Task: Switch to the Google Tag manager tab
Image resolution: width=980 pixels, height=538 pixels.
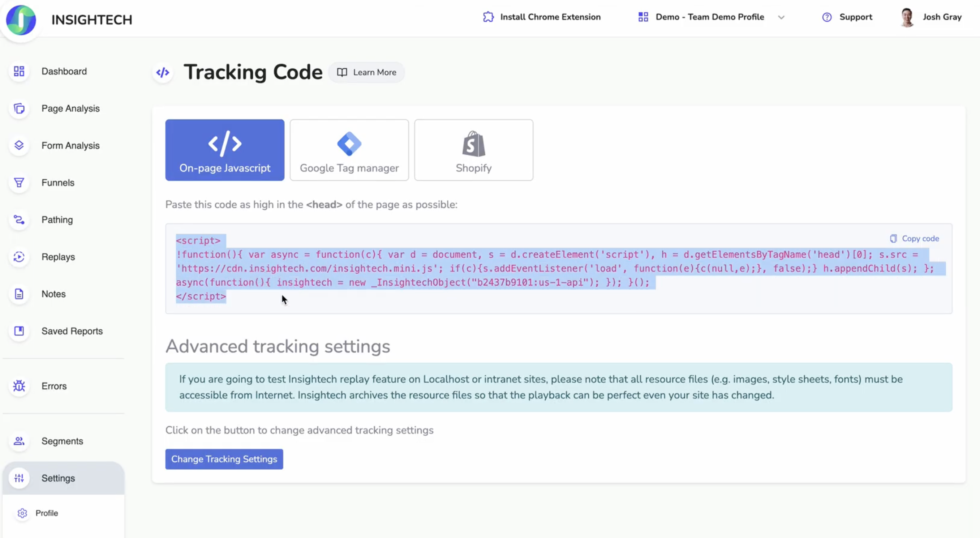Action: click(349, 150)
